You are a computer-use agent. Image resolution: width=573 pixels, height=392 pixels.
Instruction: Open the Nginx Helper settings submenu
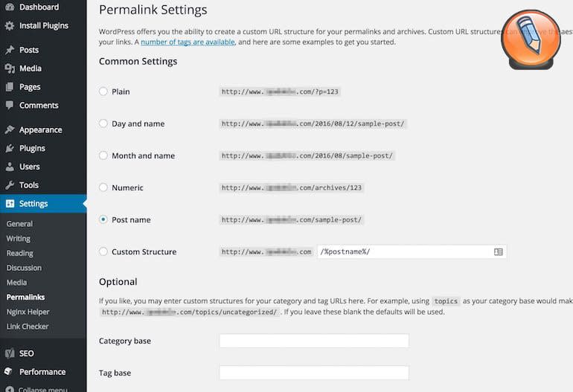28,312
